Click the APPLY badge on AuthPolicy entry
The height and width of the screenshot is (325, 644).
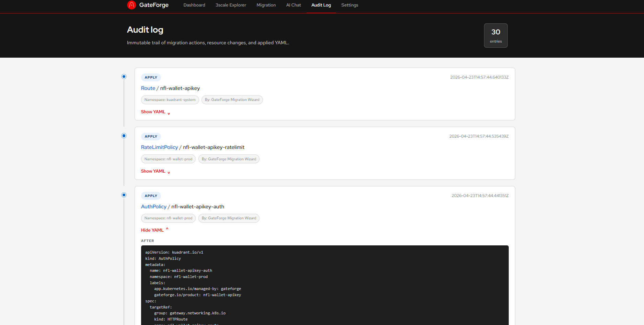[x=151, y=196]
